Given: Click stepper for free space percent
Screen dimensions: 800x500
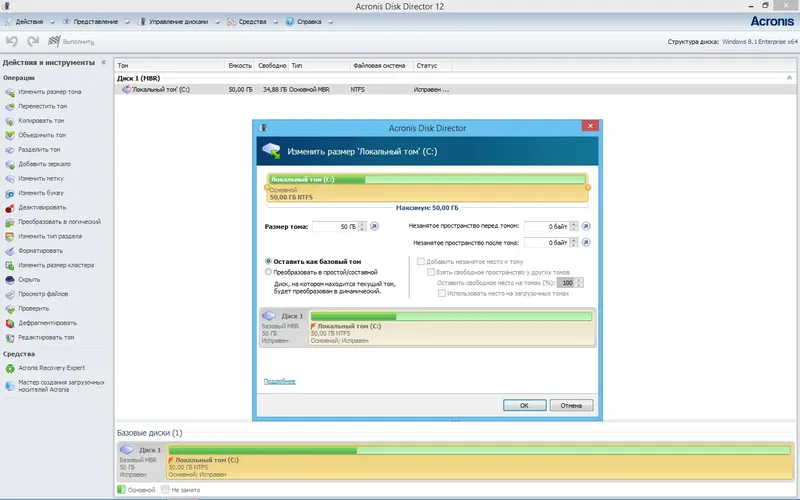Looking at the screenshot, I should pyautogui.click(x=579, y=283).
